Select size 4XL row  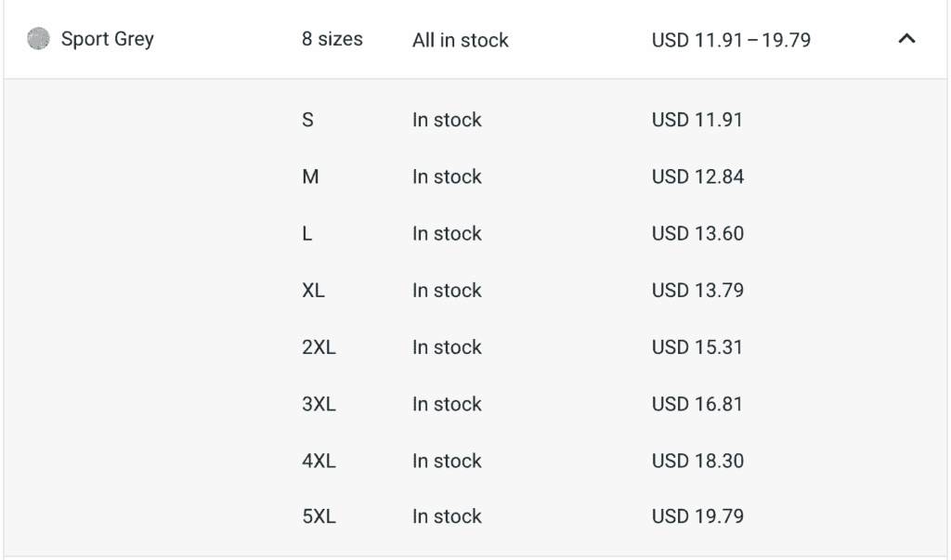475,462
